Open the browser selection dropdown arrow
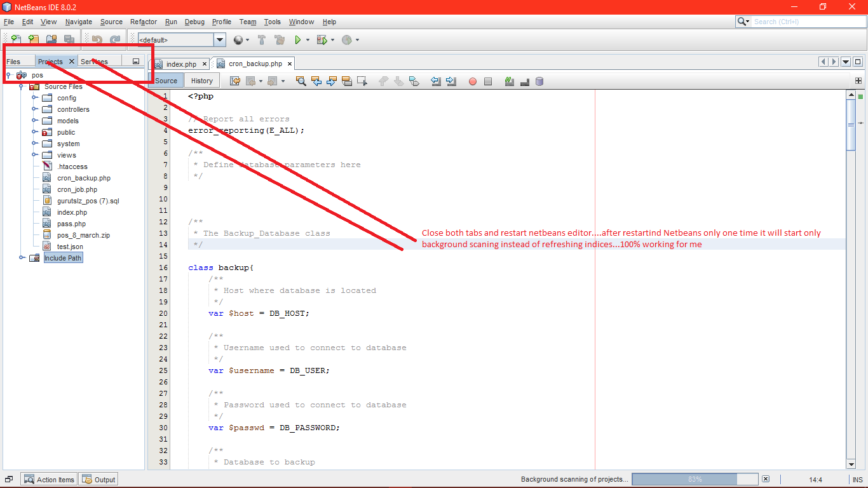868x488 pixels. (x=248, y=39)
